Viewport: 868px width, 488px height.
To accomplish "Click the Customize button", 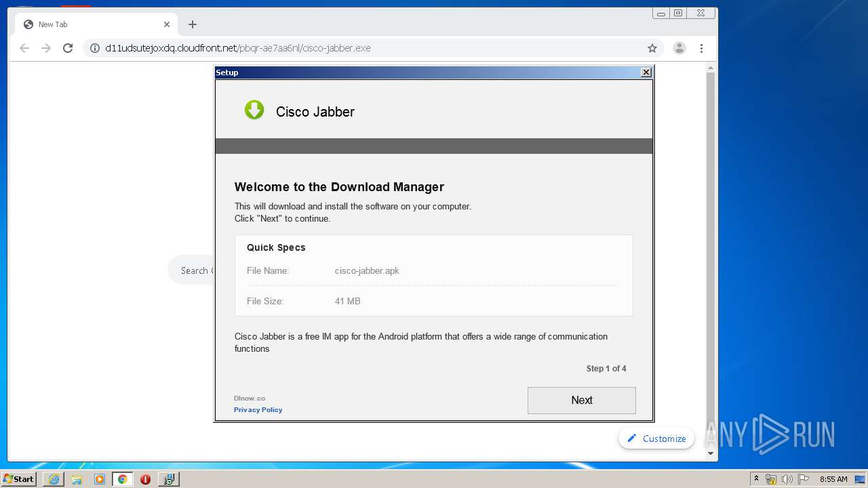I will 656,439.
